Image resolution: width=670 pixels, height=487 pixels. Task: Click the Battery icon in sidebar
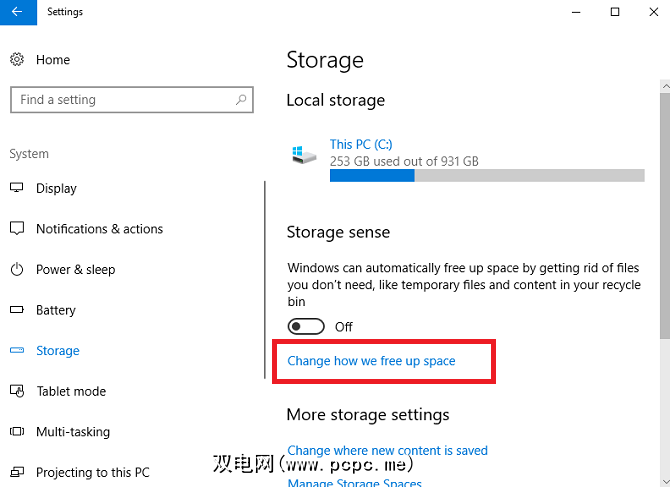tap(17, 310)
